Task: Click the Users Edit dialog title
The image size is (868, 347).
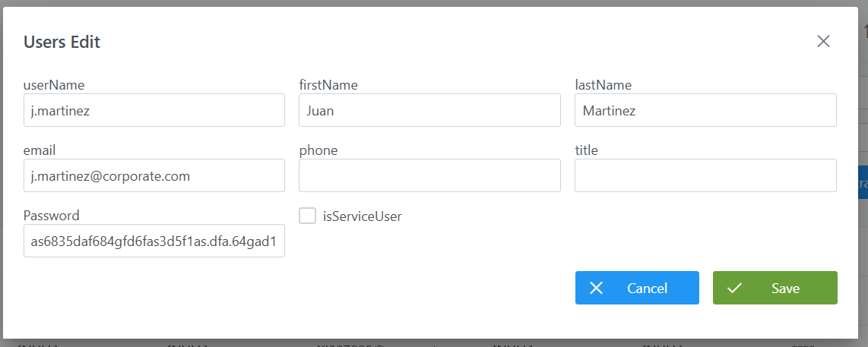Action: coord(62,42)
